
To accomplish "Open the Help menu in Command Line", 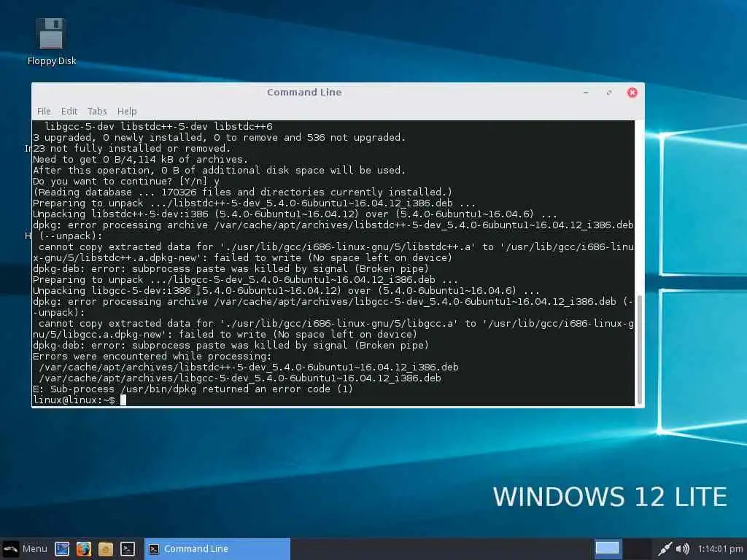I will (127, 111).
